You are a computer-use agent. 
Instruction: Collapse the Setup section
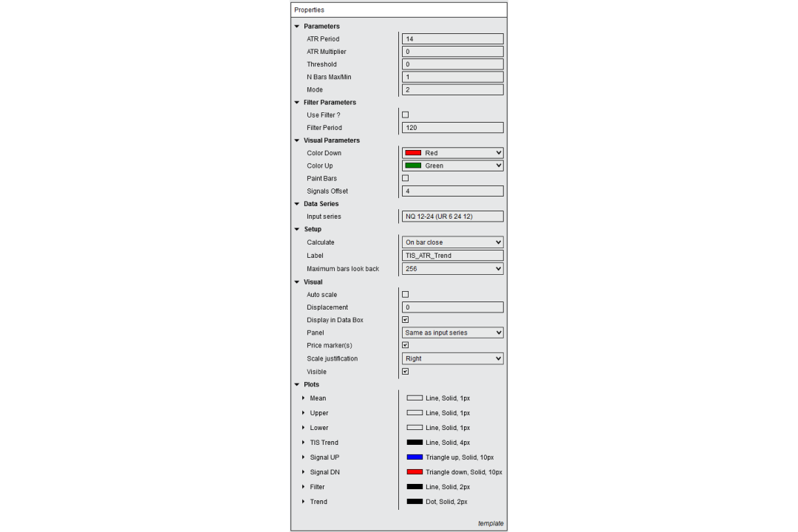[297, 229]
